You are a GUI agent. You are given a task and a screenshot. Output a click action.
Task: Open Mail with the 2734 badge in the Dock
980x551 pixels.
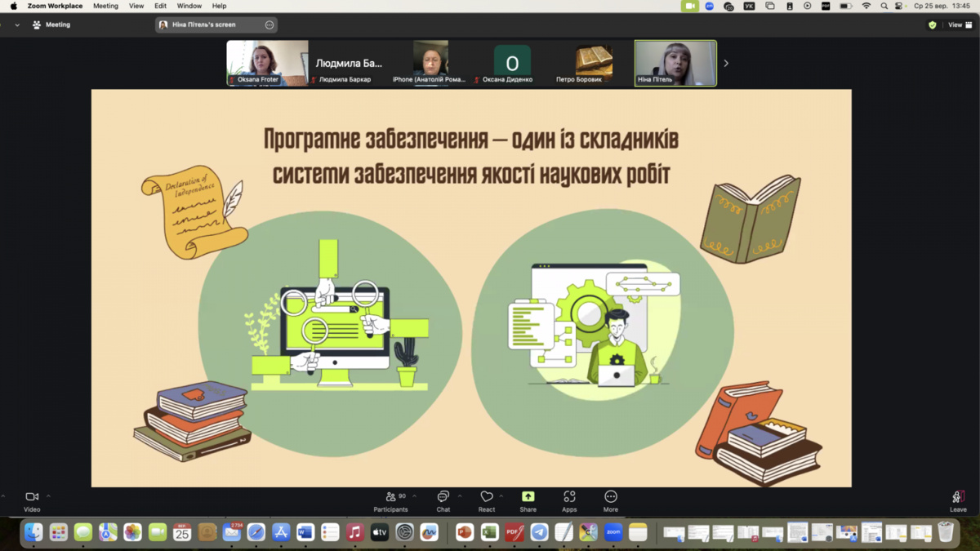(x=232, y=532)
